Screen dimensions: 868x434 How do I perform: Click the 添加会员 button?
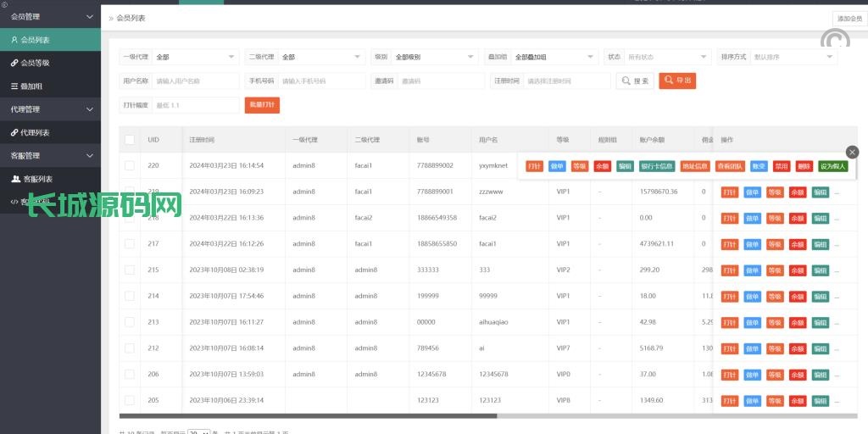point(849,18)
